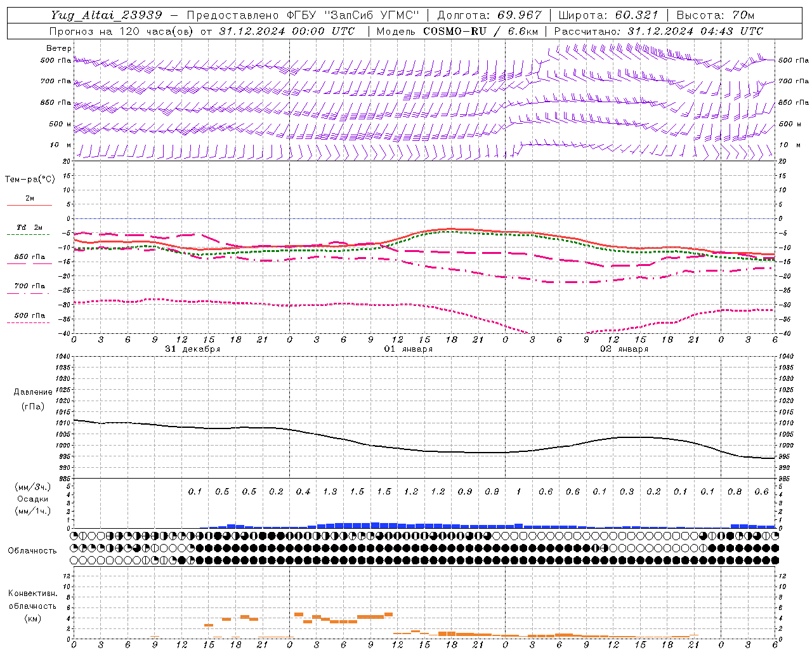Click the 01 января date label
The width and height of the screenshot is (812, 650).
pos(409,349)
